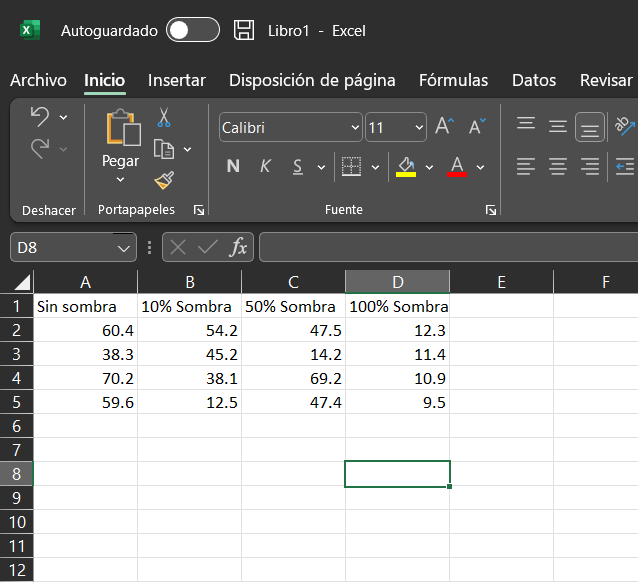
Task: Toggle bold formatting with N button
Action: 233,167
